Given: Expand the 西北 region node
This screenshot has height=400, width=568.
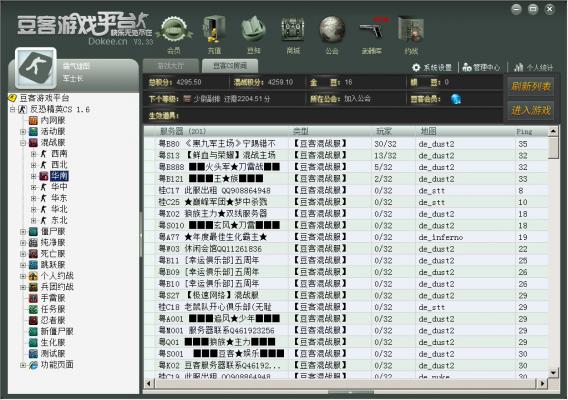Looking at the screenshot, I should [33, 165].
